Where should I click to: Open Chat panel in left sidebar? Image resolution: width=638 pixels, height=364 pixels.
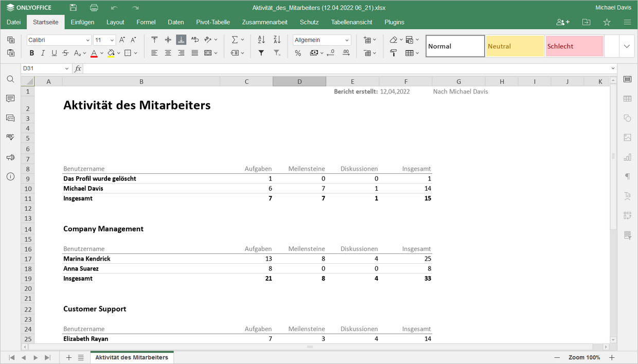10,118
